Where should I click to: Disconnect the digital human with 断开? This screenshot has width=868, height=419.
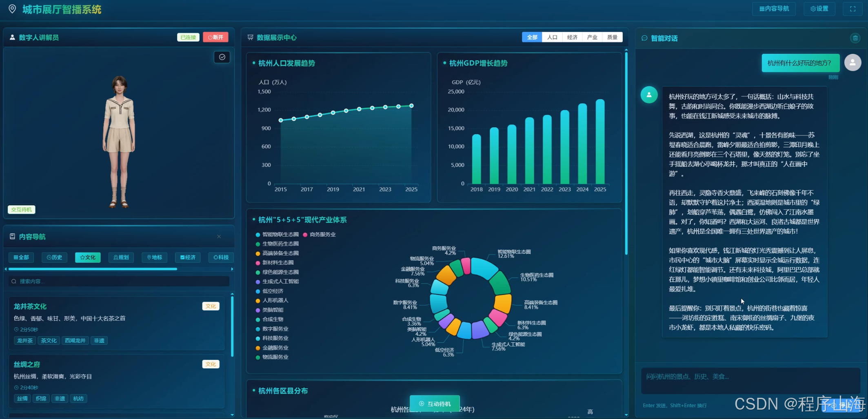point(215,37)
